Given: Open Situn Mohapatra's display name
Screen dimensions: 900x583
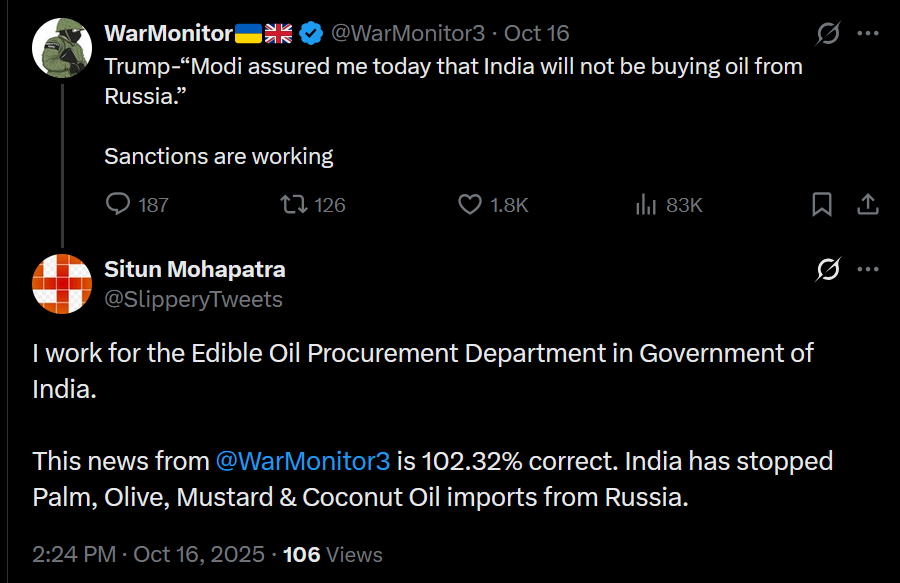Looking at the screenshot, I should (x=195, y=269).
